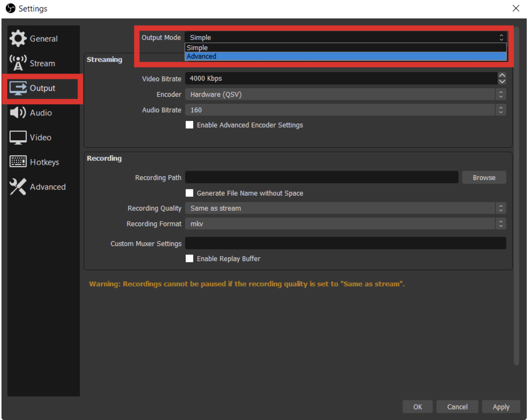The height and width of the screenshot is (420, 527).
Task: Open the General settings tab
Action: 44,38
